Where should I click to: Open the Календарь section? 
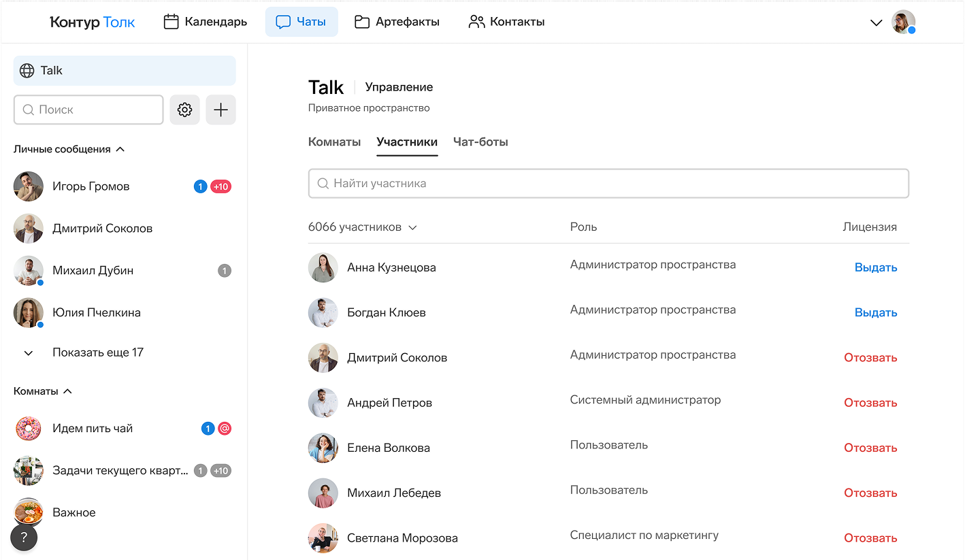(x=206, y=22)
